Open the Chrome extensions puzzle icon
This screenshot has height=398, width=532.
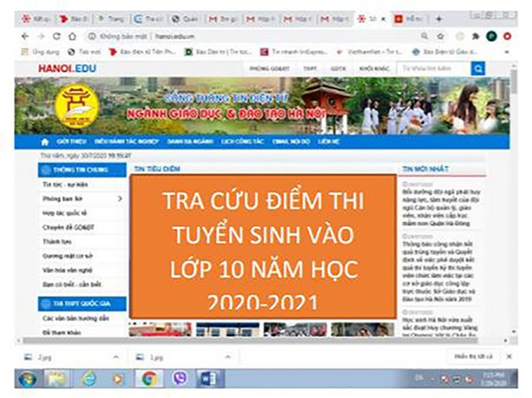[x=475, y=36]
